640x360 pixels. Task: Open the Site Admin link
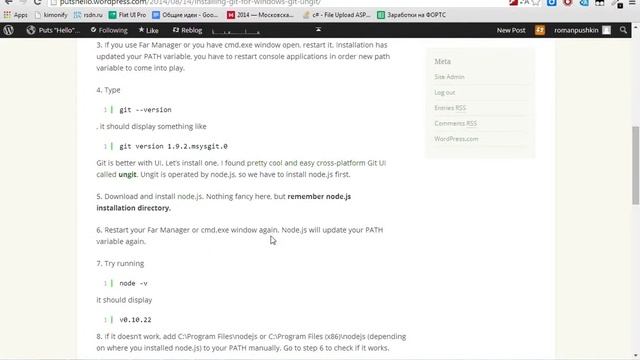(449, 77)
